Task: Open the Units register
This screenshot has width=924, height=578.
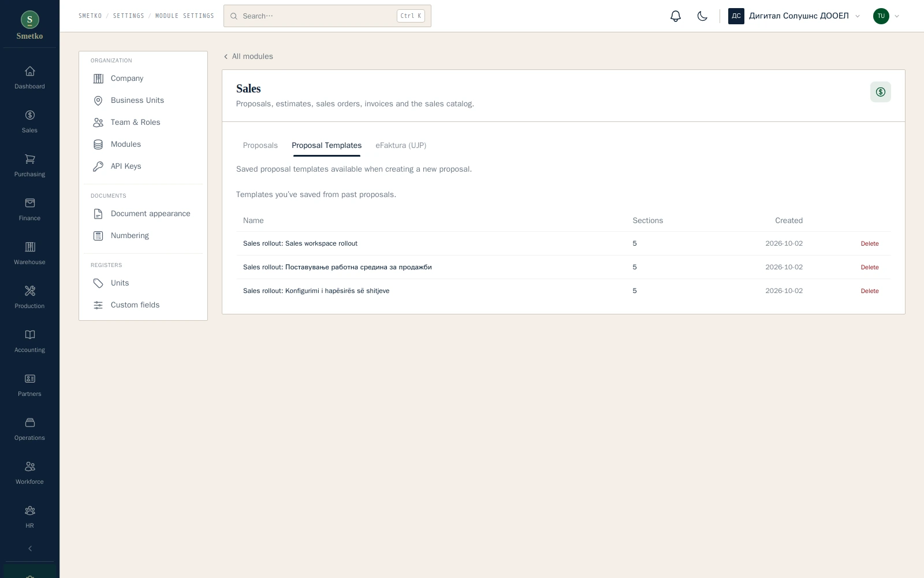Action: pyautogui.click(x=143, y=283)
